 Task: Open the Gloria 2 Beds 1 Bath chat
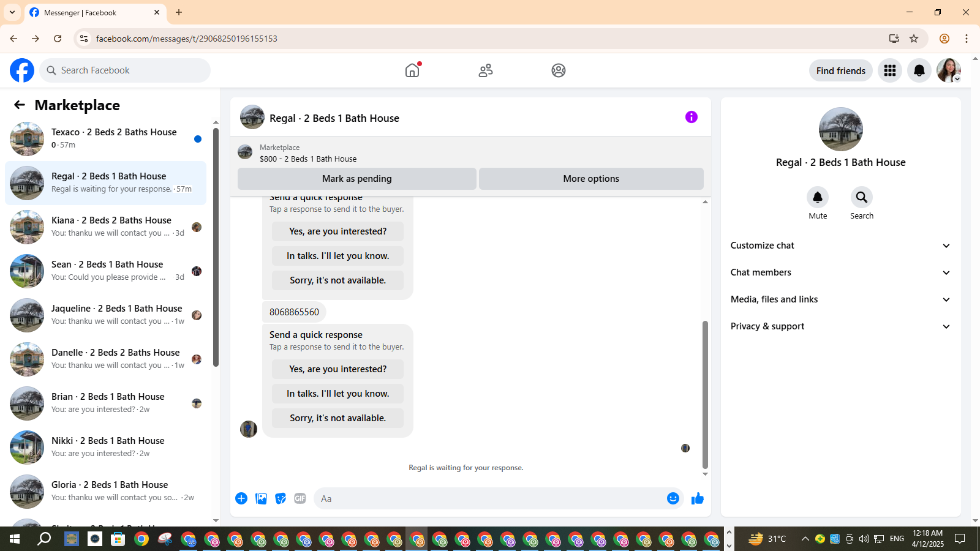click(x=105, y=492)
